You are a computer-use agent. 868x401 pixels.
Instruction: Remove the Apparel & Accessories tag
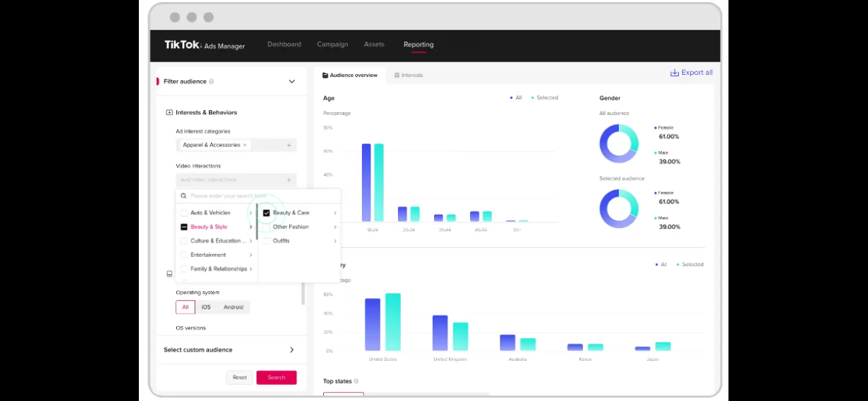[x=245, y=145]
